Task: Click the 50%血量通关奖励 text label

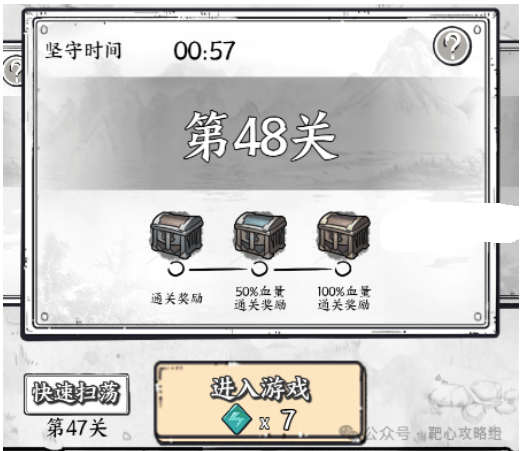Action: pos(260,298)
